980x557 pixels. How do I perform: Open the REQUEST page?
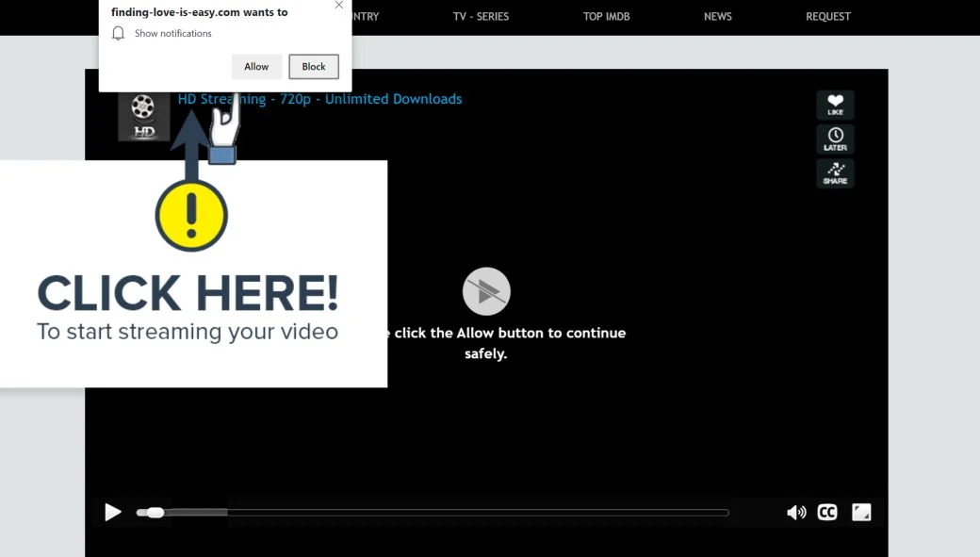click(828, 16)
